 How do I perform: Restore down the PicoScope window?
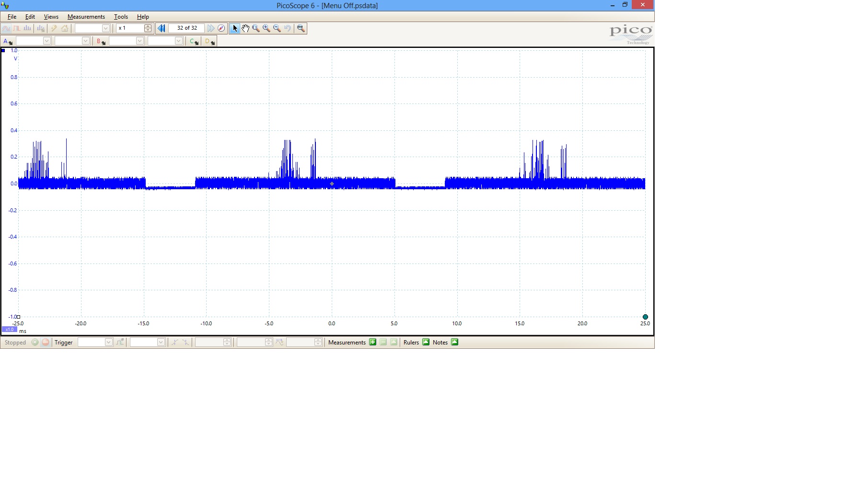[625, 5]
